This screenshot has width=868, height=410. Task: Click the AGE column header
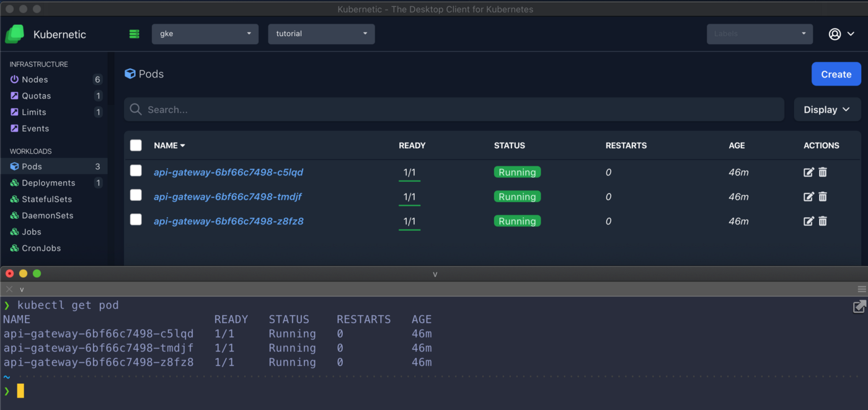[x=737, y=145]
